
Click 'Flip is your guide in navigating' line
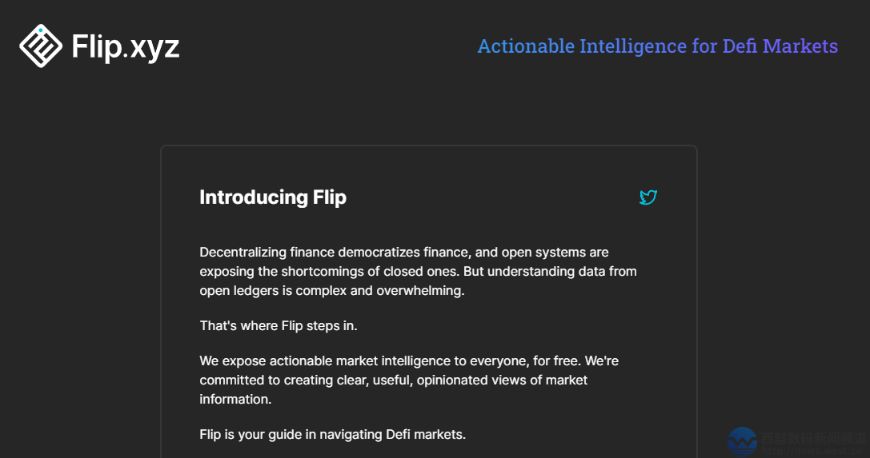332,434
